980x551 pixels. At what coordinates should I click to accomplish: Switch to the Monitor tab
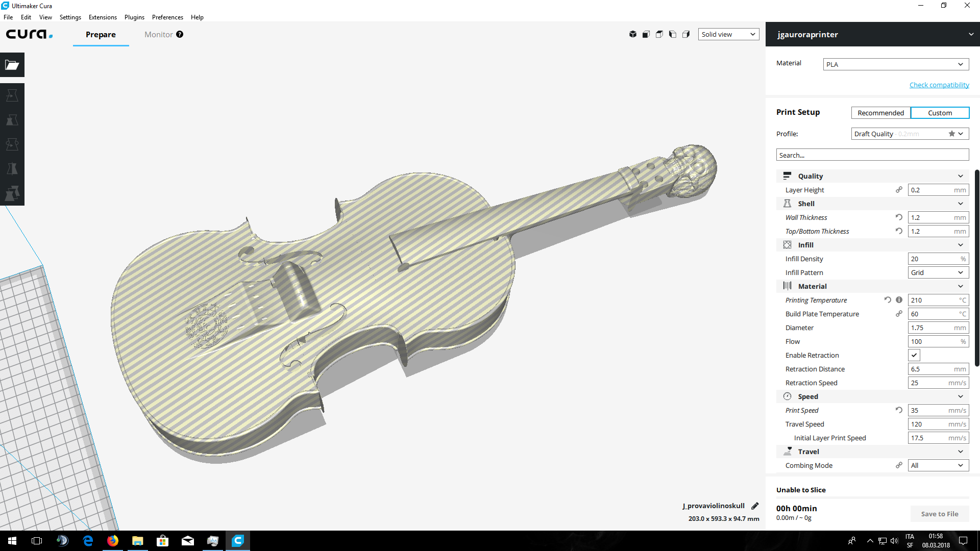point(158,34)
